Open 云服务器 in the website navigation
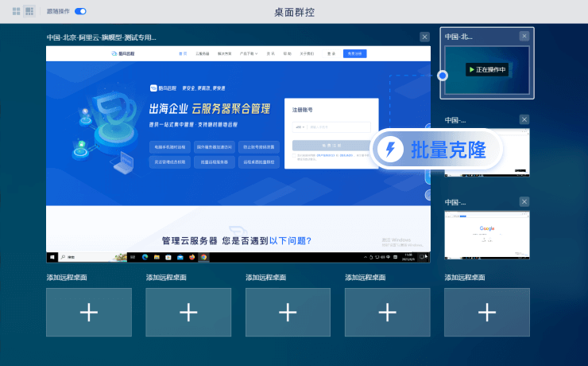The image size is (588, 366). pyautogui.click(x=202, y=53)
